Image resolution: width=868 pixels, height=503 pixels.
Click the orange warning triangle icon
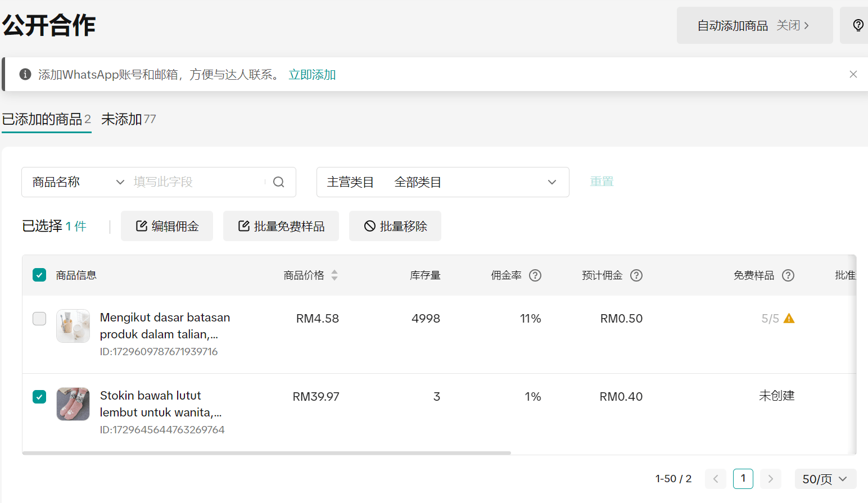point(789,319)
